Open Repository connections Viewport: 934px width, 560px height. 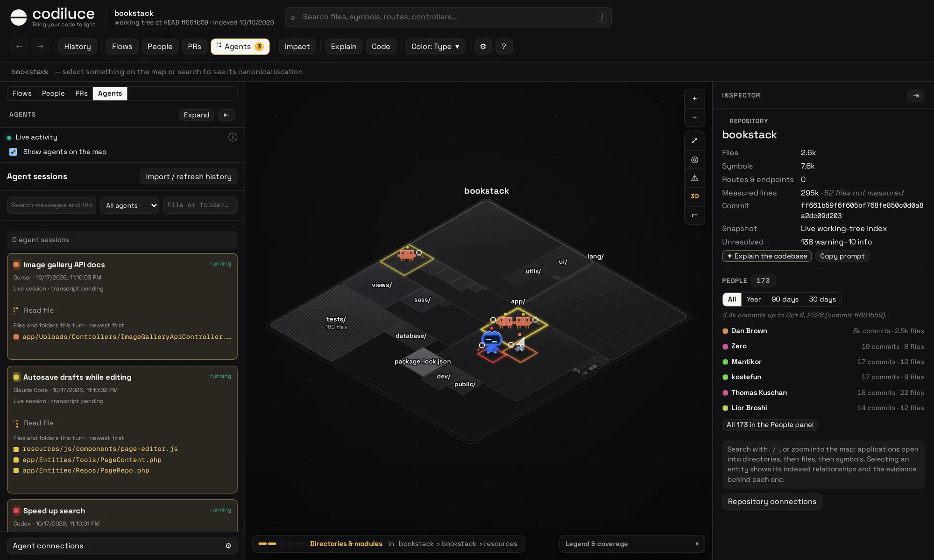772,502
